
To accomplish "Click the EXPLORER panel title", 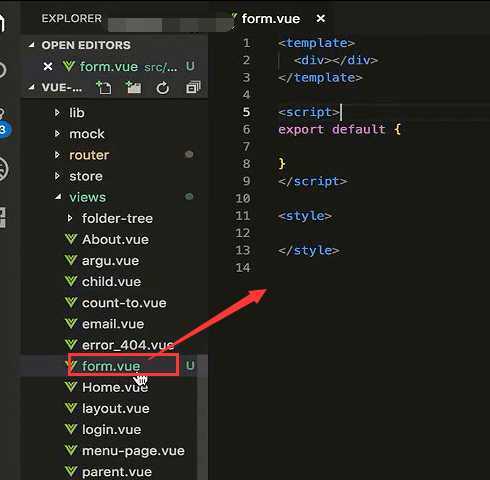I will tap(71, 18).
